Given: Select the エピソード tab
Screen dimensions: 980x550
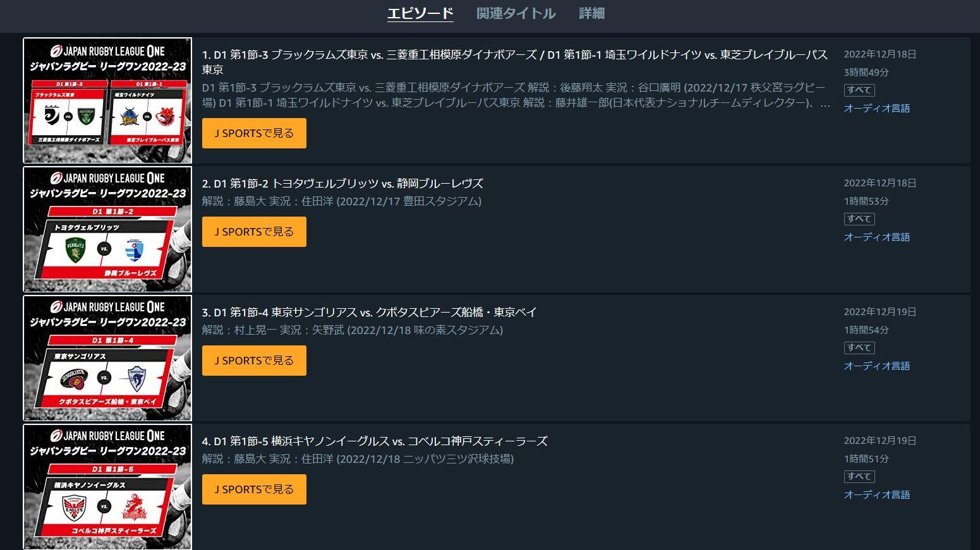Looking at the screenshot, I should click(420, 13).
